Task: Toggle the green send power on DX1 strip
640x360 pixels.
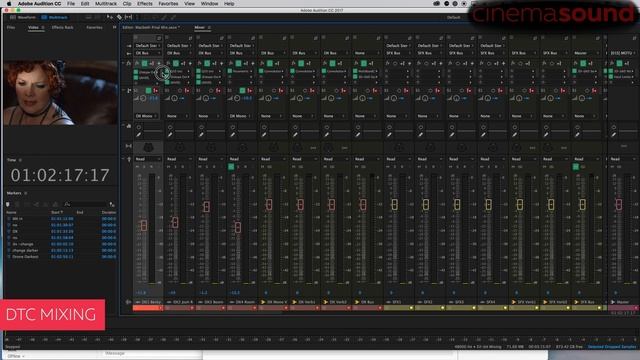Action: point(149,90)
